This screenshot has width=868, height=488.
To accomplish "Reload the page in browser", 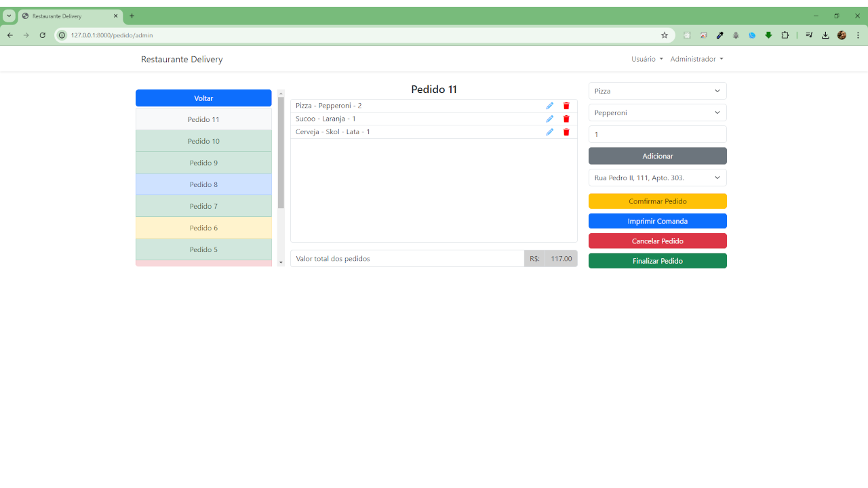I will (x=42, y=35).
